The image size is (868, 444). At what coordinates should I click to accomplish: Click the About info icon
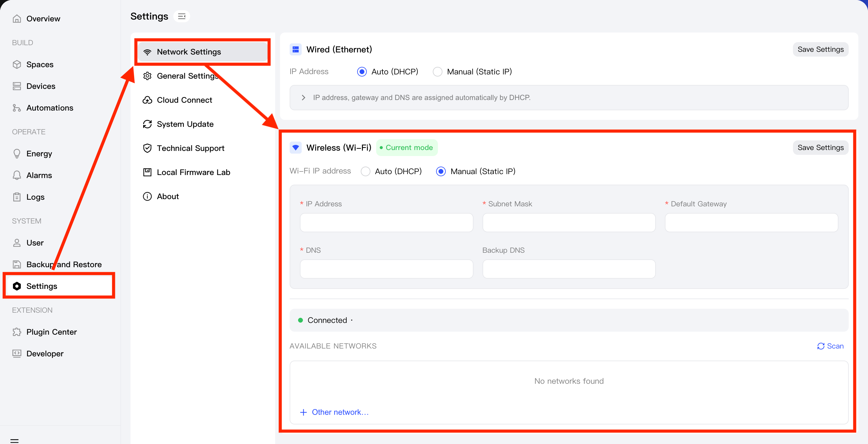pos(147,196)
